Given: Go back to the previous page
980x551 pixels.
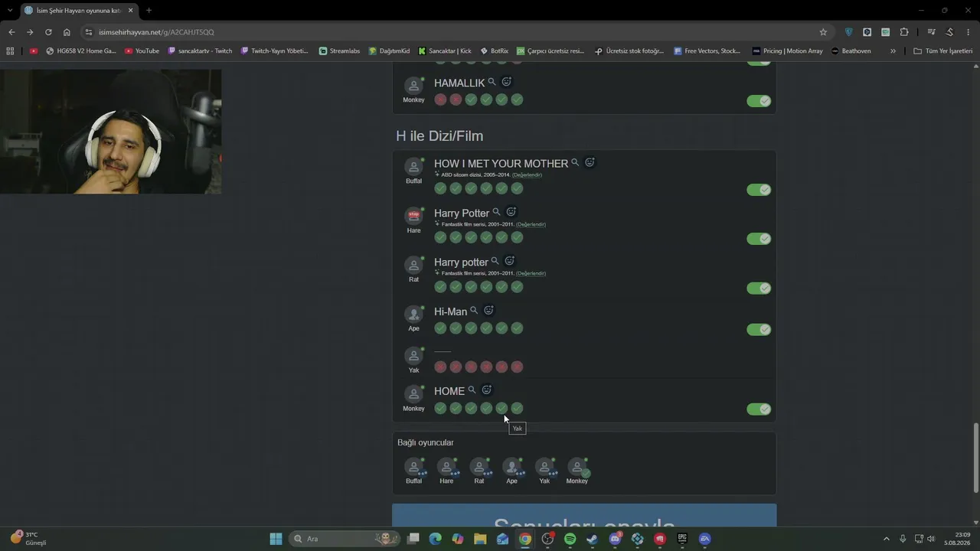Looking at the screenshot, I should coord(11,32).
